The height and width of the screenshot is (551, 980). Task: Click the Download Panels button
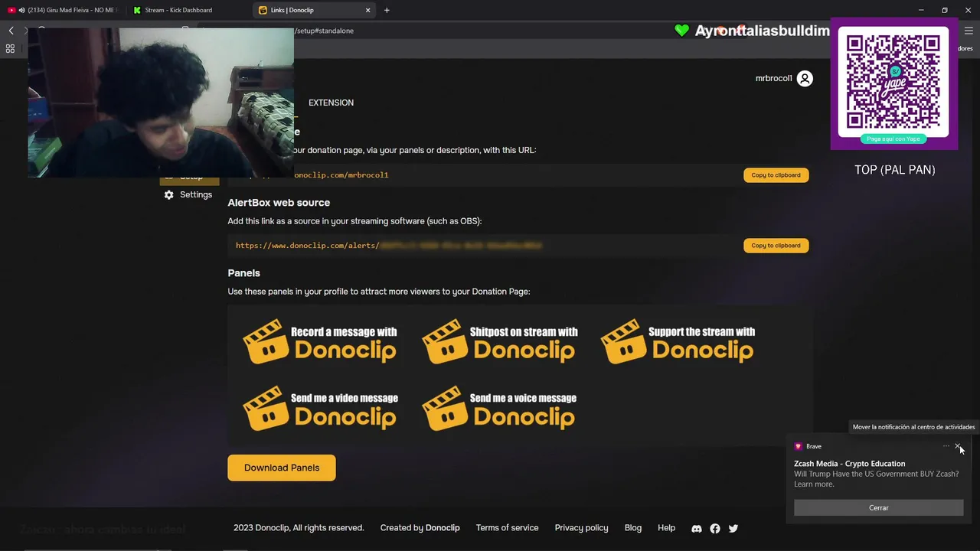tap(282, 468)
